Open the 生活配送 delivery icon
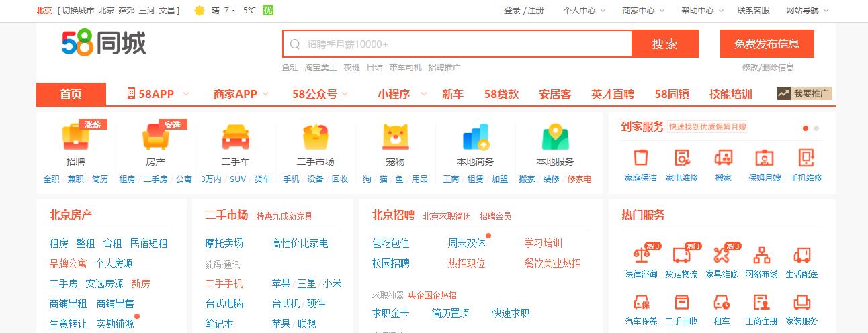868x333 pixels. [801, 254]
